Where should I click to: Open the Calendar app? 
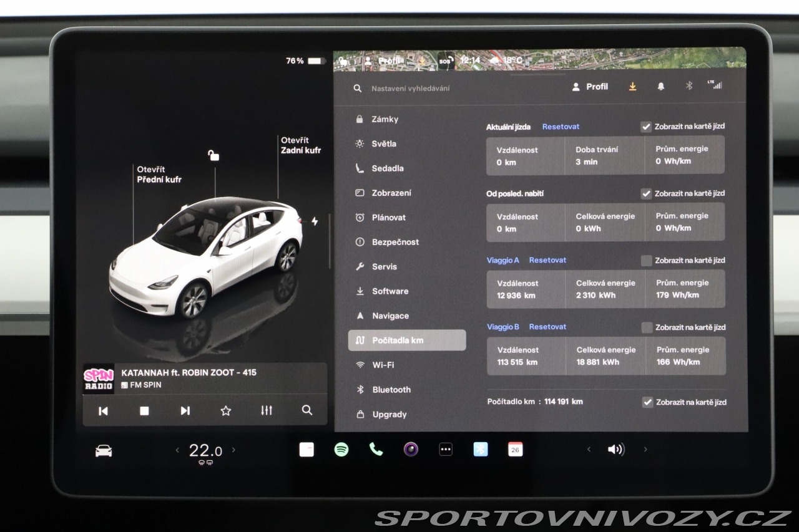(x=515, y=449)
